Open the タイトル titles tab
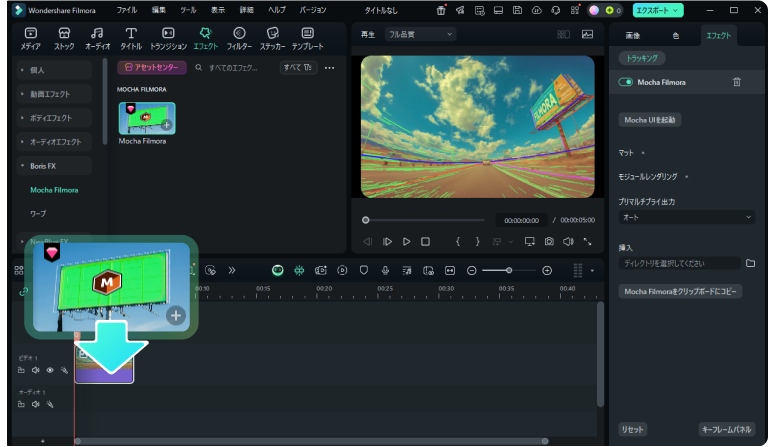This screenshot has width=768, height=447. click(131, 39)
